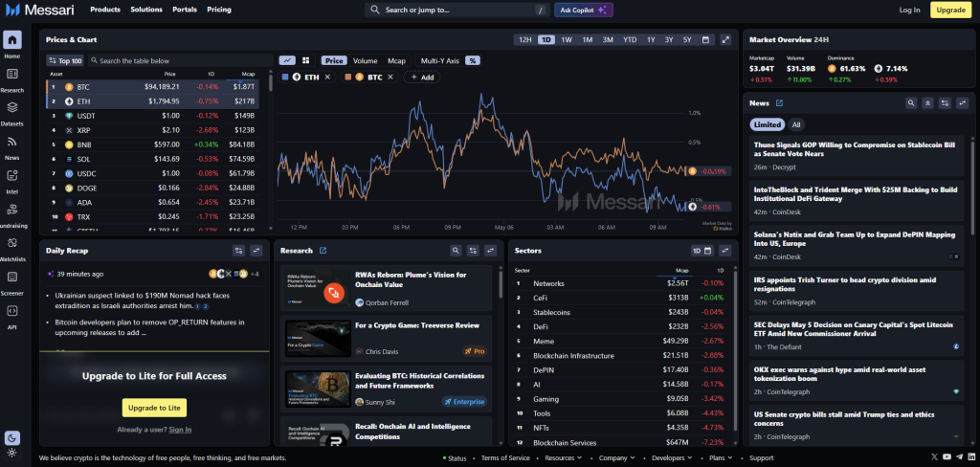
Task: Select dark mode moon toggle
Action: point(11,437)
